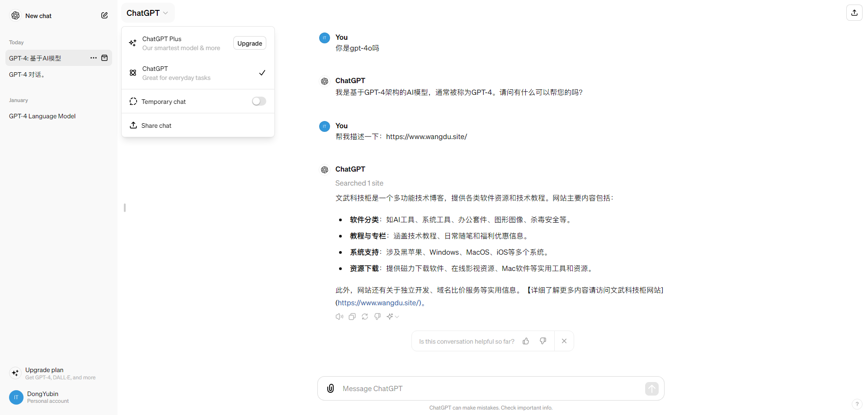The image size is (868, 415).
Task: Click the Upgrade plan sparkle icon
Action: pos(15,373)
